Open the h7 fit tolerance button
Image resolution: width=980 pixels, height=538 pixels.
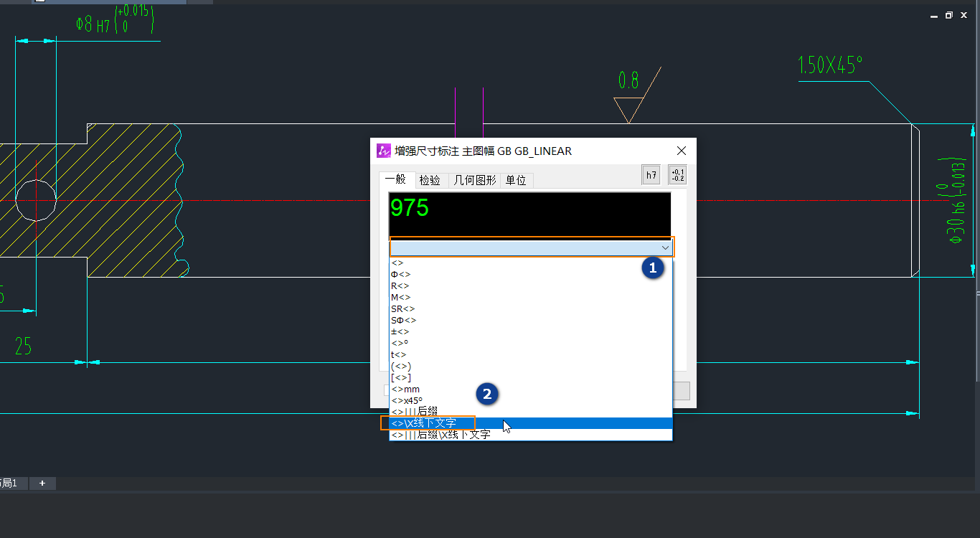[651, 175]
